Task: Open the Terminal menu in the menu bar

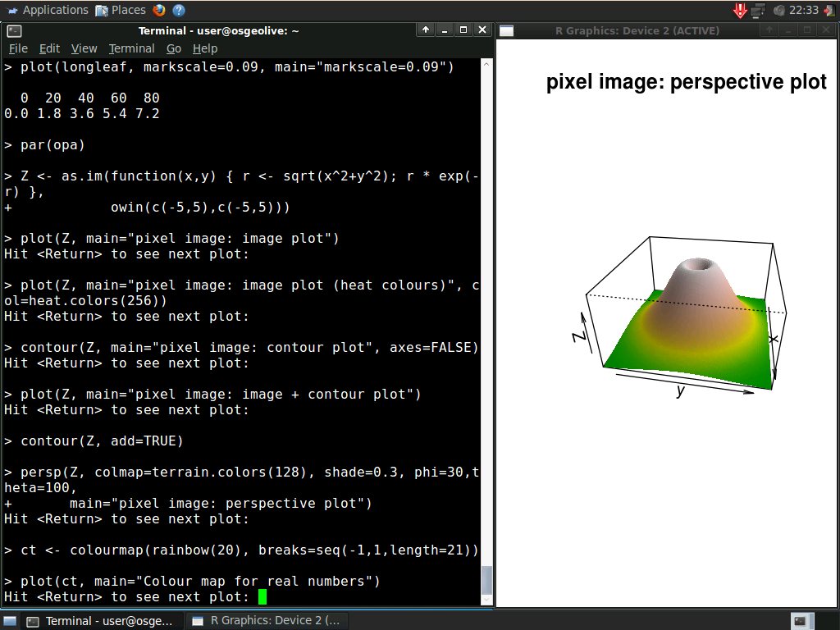Action: (x=131, y=48)
